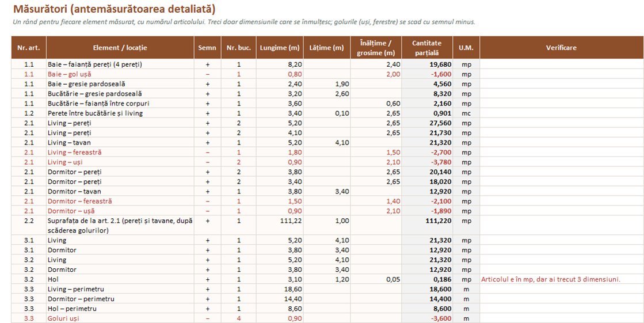Screen dimensions: 644x323
Task: Select piece count '4' in Goluri uși row
Action: [239, 318]
